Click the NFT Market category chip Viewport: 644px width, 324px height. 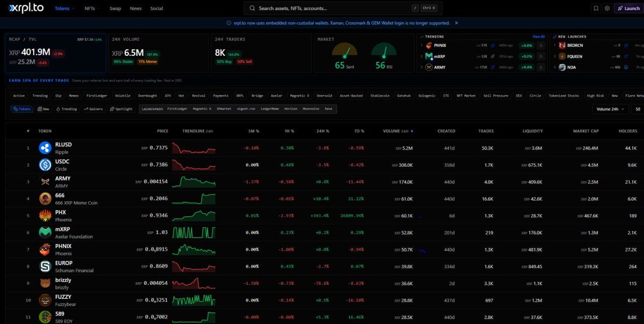click(x=466, y=95)
